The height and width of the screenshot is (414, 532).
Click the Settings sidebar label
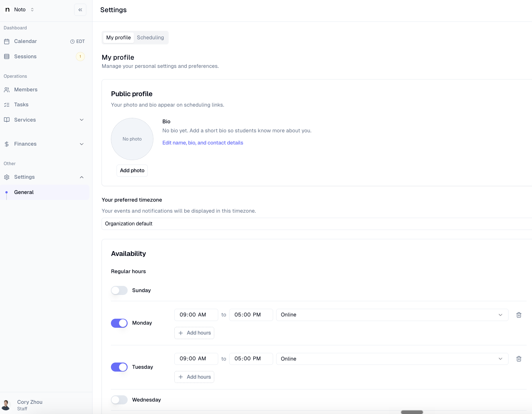[x=24, y=177]
